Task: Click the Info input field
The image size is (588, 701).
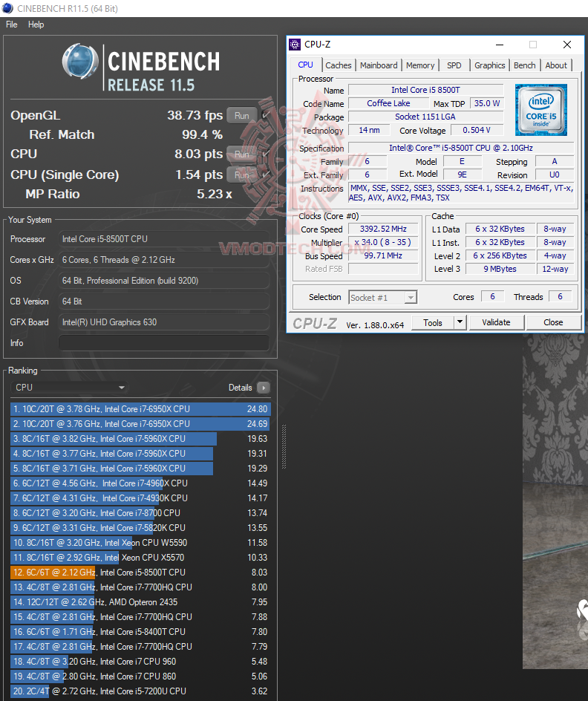Action: pos(163,343)
